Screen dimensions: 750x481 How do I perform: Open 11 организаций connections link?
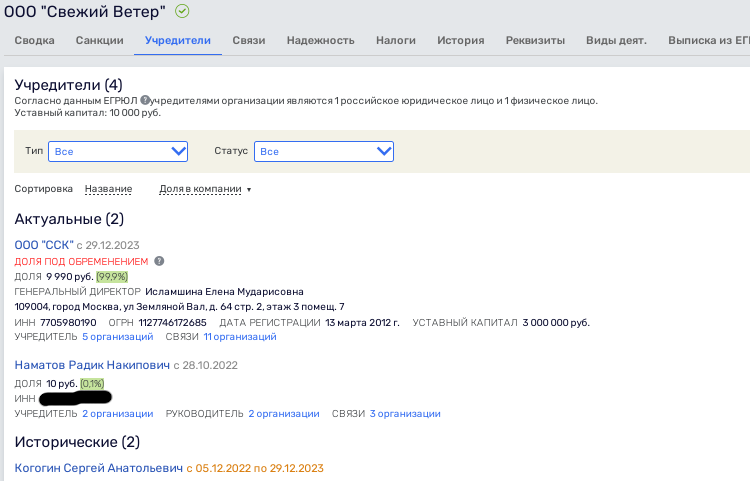click(240, 337)
